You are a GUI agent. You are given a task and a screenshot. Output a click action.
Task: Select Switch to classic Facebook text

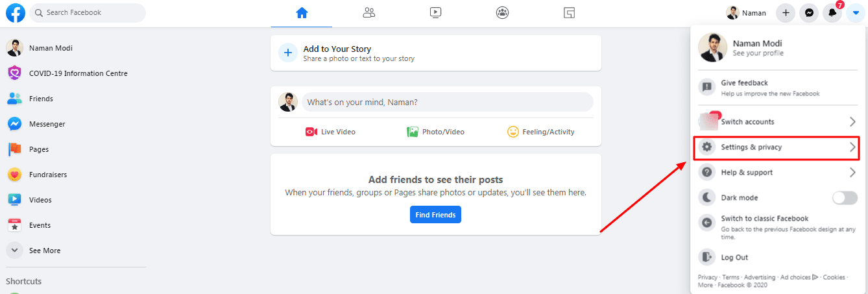click(764, 219)
